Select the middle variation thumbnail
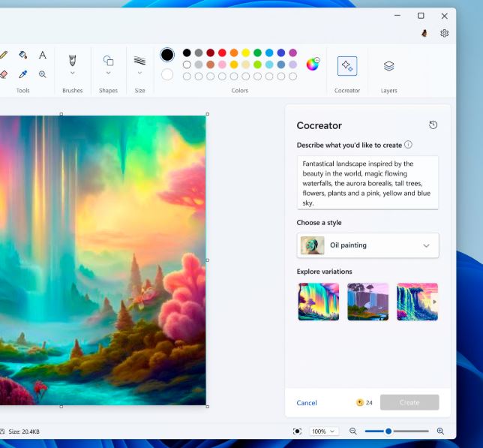Screen dimensions: 483x448 [x=367, y=302]
